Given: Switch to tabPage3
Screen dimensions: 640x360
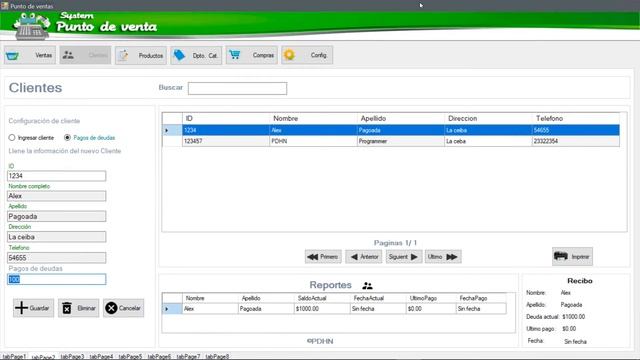Looking at the screenshot, I should click(72, 357).
